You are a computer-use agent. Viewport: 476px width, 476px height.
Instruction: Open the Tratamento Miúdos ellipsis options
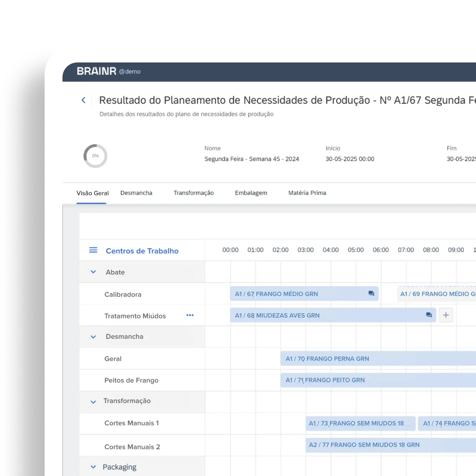click(x=190, y=315)
